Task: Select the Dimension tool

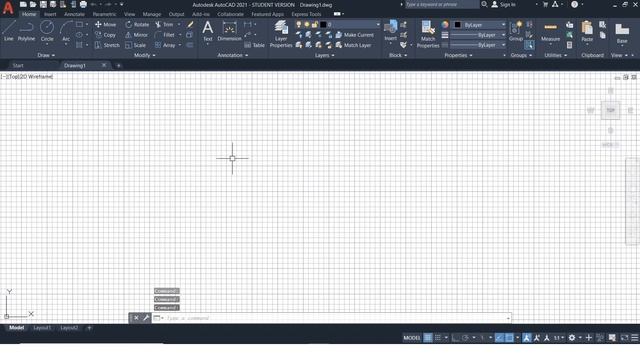Action: (229, 31)
